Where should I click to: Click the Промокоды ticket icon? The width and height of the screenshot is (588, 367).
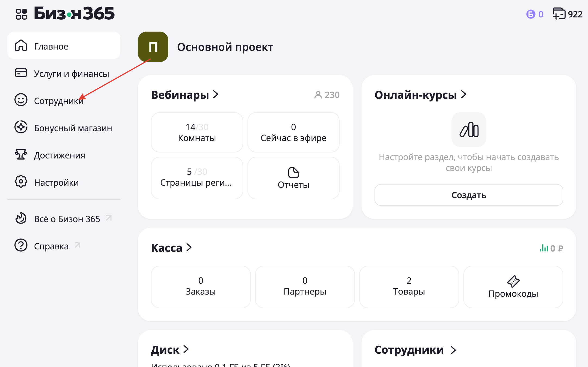tap(513, 282)
